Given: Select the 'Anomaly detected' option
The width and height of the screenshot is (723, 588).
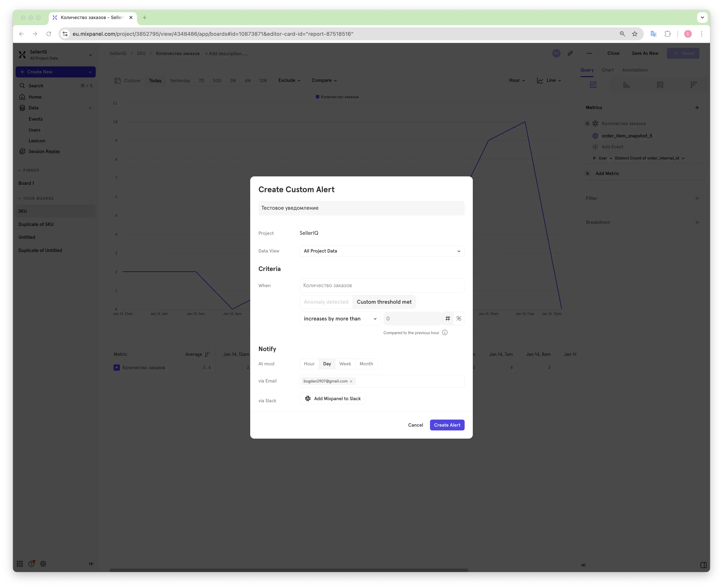Looking at the screenshot, I should [x=326, y=302].
